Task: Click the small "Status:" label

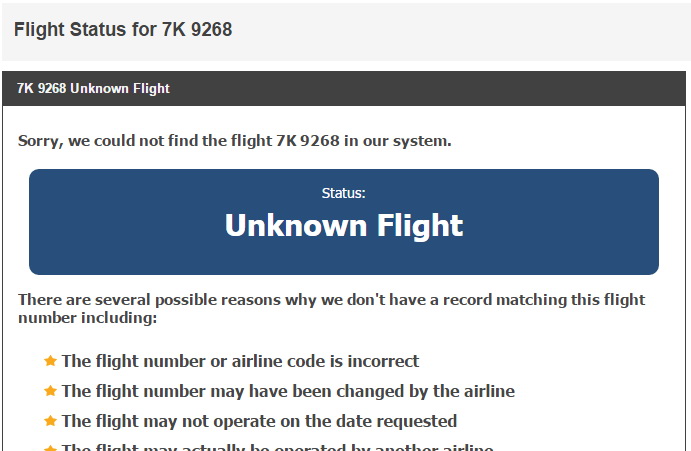Action: tap(343, 192)
